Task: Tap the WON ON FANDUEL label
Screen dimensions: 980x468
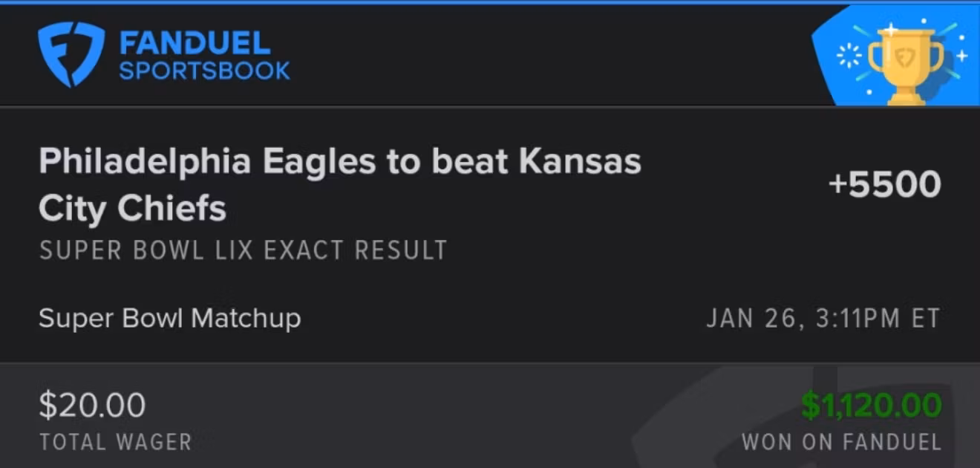Action: click(x=841, y=442)
